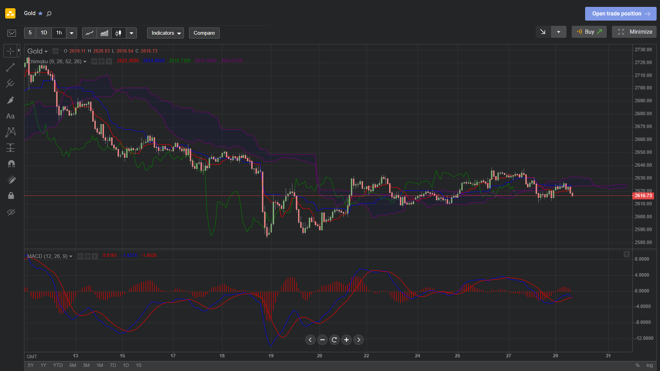
Task: Pick the brush drawing tool
Action: pyautogui.click(x=11, y=100)
